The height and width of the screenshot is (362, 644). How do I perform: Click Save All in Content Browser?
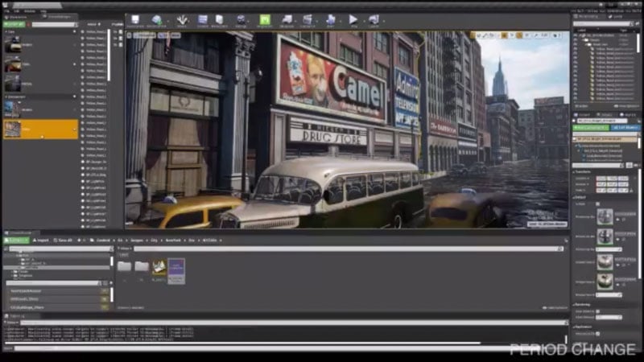(x=64, y=240)
